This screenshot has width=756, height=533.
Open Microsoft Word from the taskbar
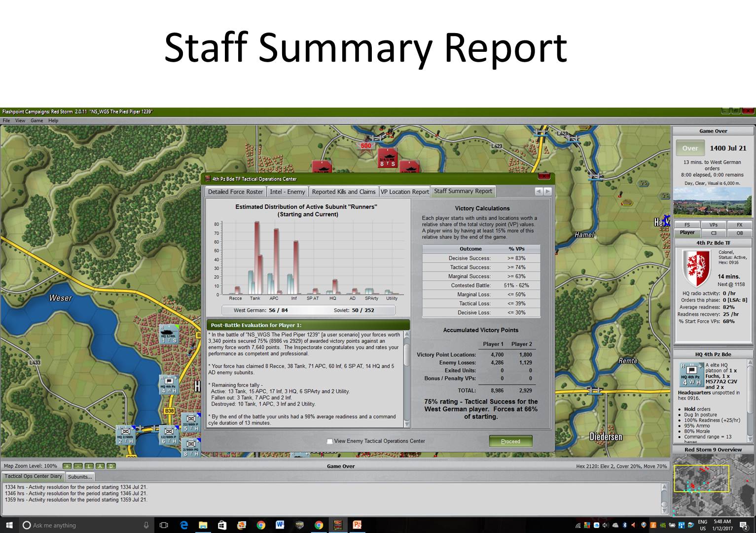pyautogui.click(x=280, y=525)
